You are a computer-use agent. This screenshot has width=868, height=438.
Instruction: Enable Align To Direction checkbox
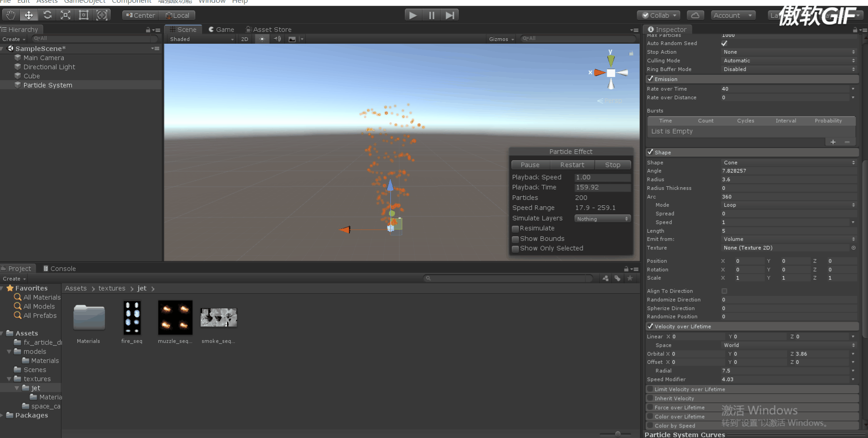[724, 291]
